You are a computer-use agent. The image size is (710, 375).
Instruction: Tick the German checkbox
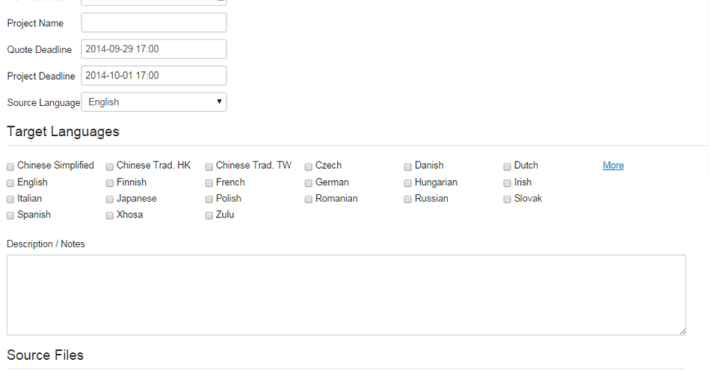point(308,183)
